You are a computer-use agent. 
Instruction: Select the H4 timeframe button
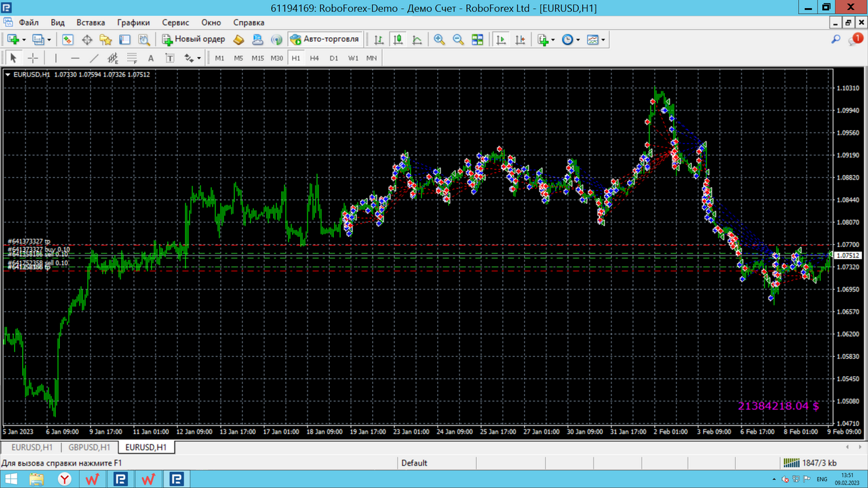314,58
